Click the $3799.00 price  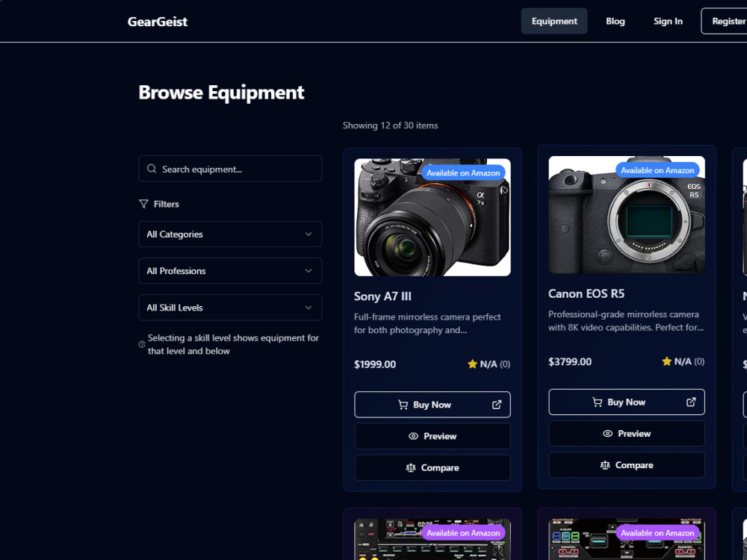pyautogui.click(x=570, y=362)
